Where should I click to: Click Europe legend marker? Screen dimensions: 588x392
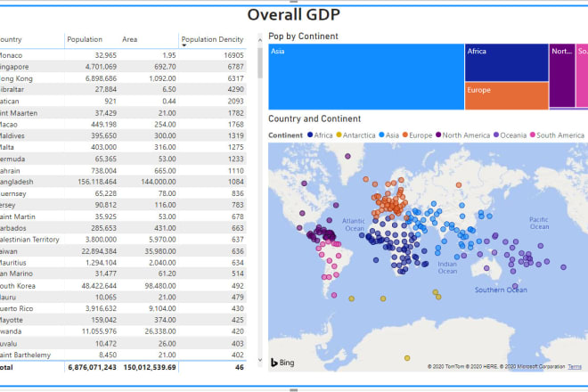405,135
